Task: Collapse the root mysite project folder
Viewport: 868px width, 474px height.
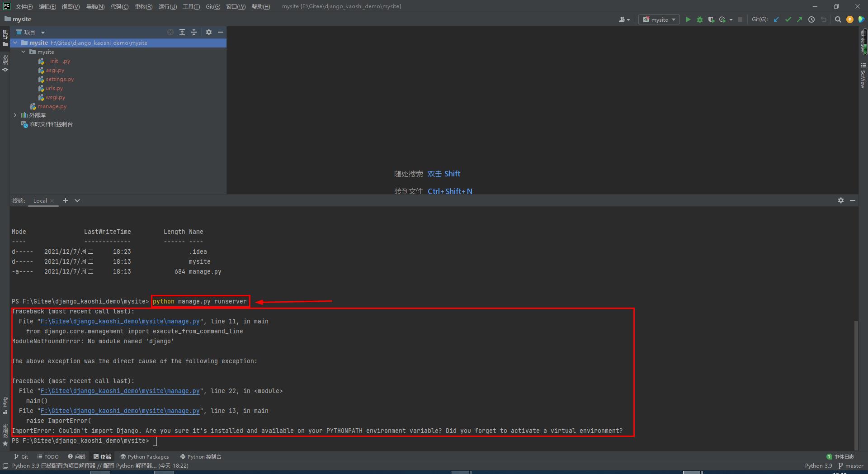Action: [15, 43]
